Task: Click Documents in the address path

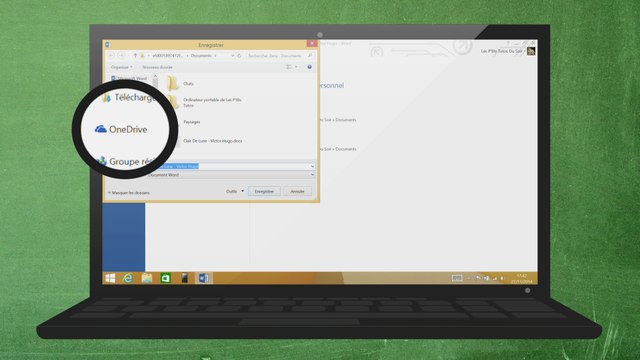Action: pyautogui.click(x=201, y=56)
